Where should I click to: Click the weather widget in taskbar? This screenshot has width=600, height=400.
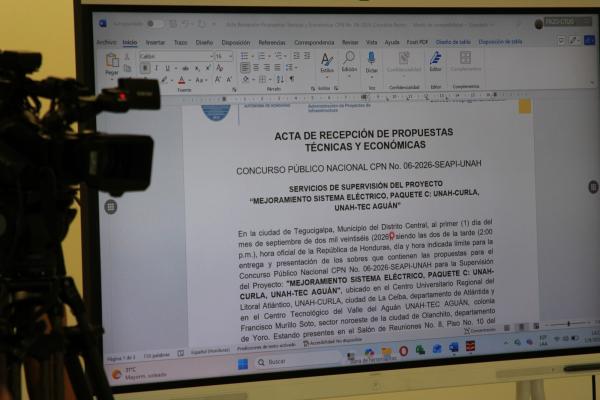pos(140,373)
